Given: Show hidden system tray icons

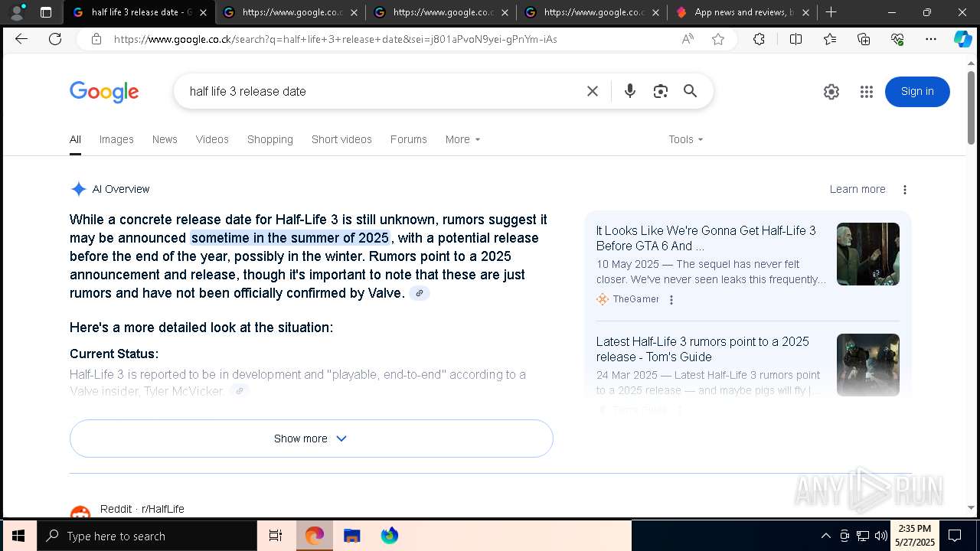Looking at the screenshot, I should click(x=825, y=536).
